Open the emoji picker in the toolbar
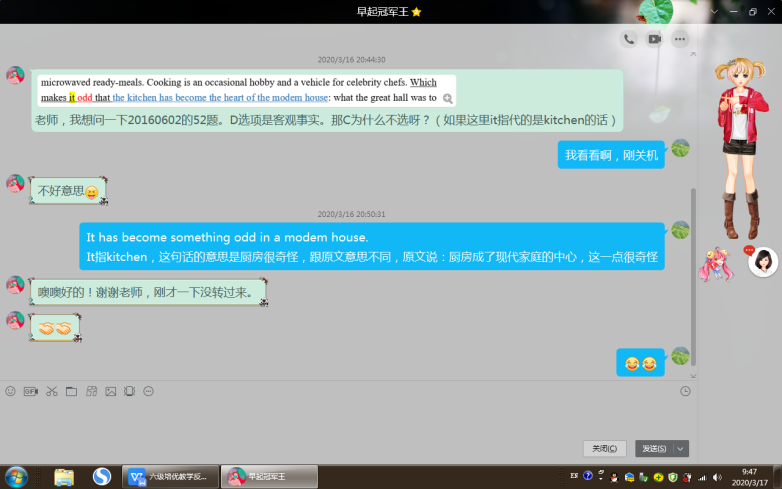782x489 pixels. 10,391
